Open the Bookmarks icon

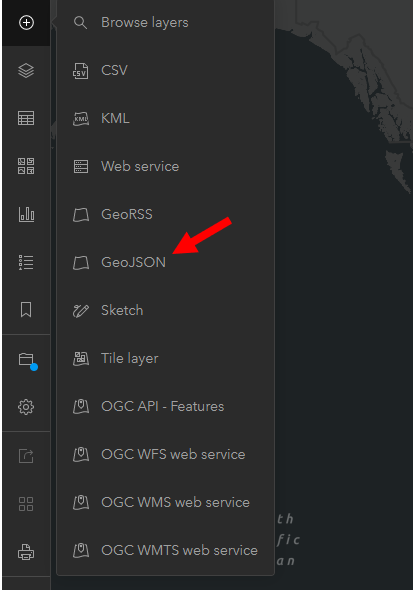coord(26,310)
